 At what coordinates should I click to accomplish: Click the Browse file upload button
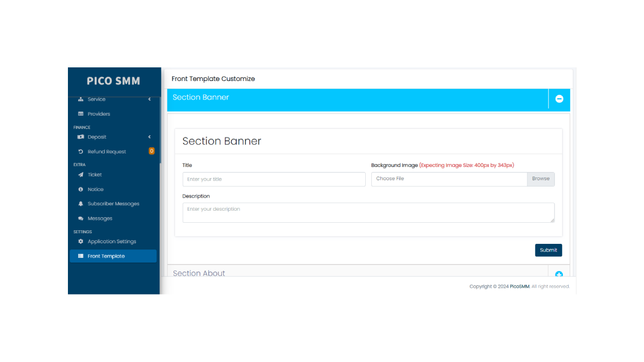tap(540, 178)
